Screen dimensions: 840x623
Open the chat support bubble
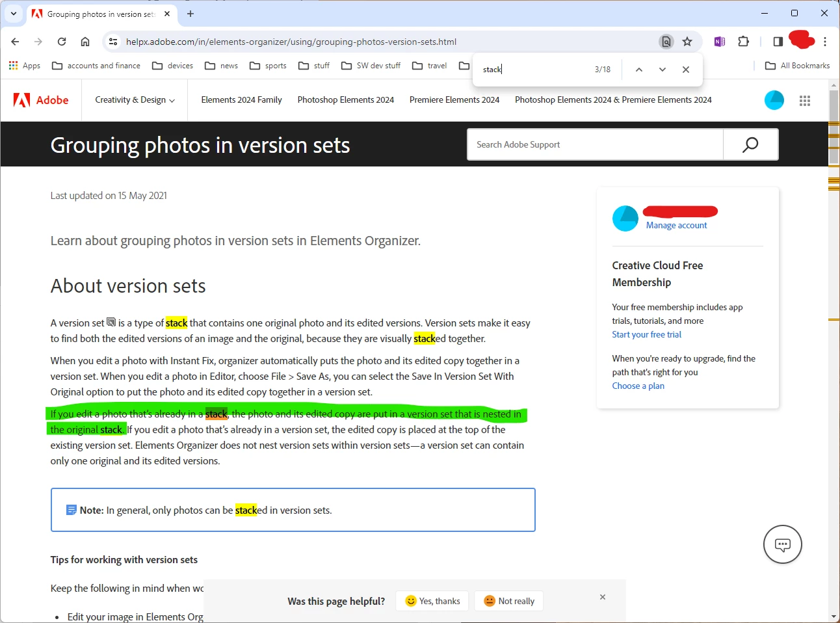[x=782, y=544]
